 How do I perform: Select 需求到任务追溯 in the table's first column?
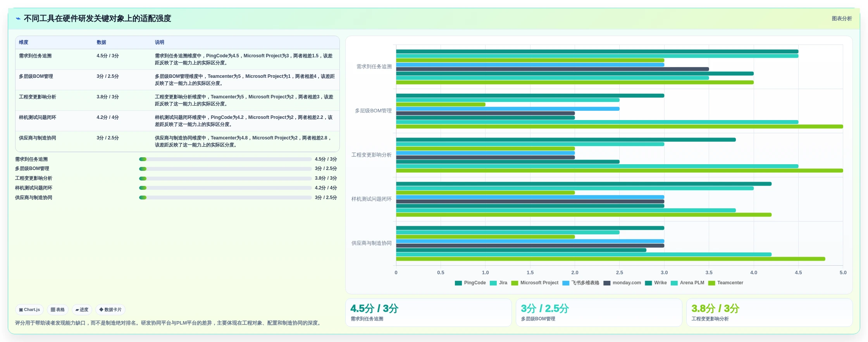35,56
